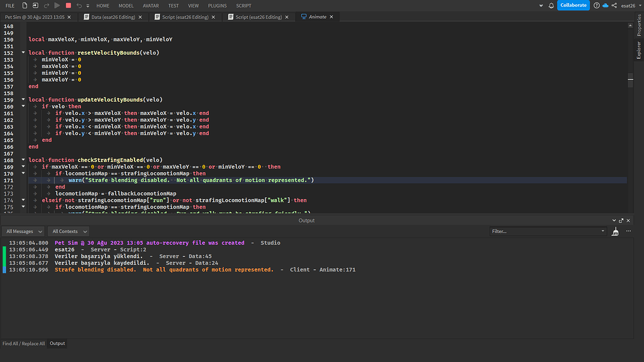Image resolution: width=644 pixels, height=362 pixels.
Task: Click the red Stop playtest button
Action: tap(68, 5)
